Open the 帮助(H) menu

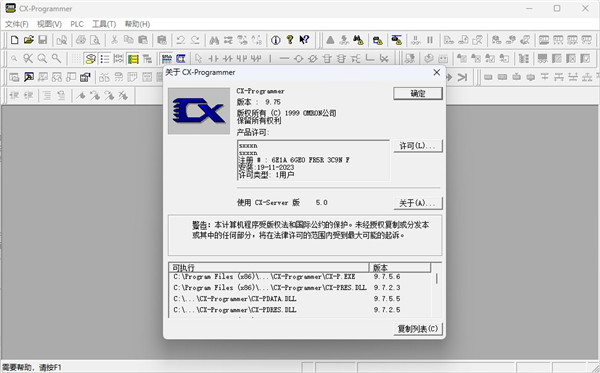point(137,24)
